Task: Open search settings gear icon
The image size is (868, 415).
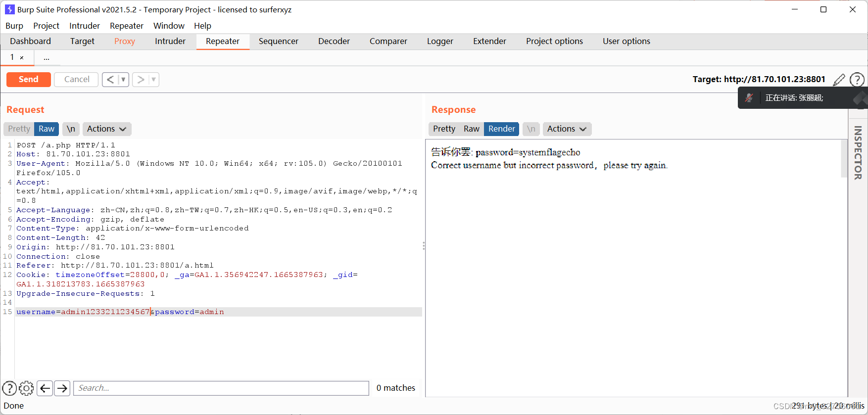Action: pyautogui.click(x=26, y=388)
